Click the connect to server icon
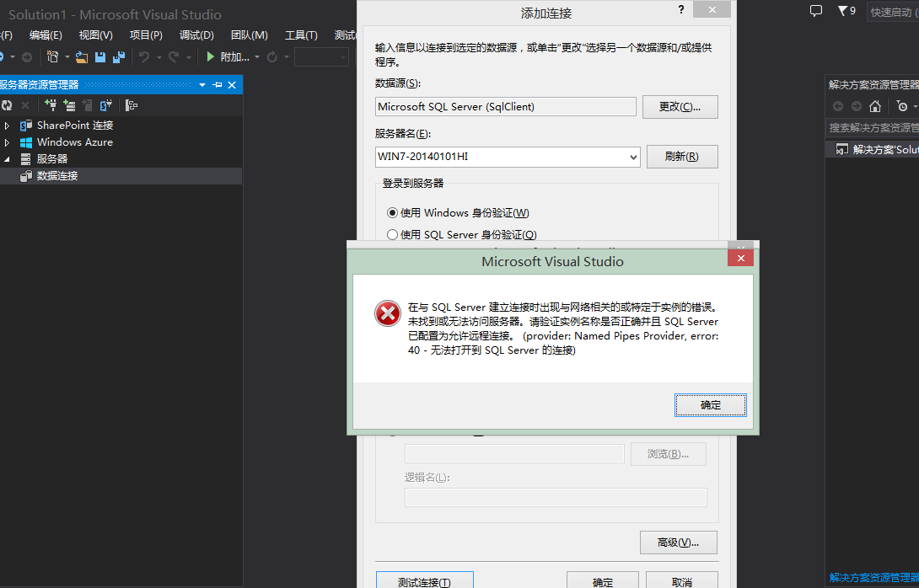 click(x=70, y=105)
